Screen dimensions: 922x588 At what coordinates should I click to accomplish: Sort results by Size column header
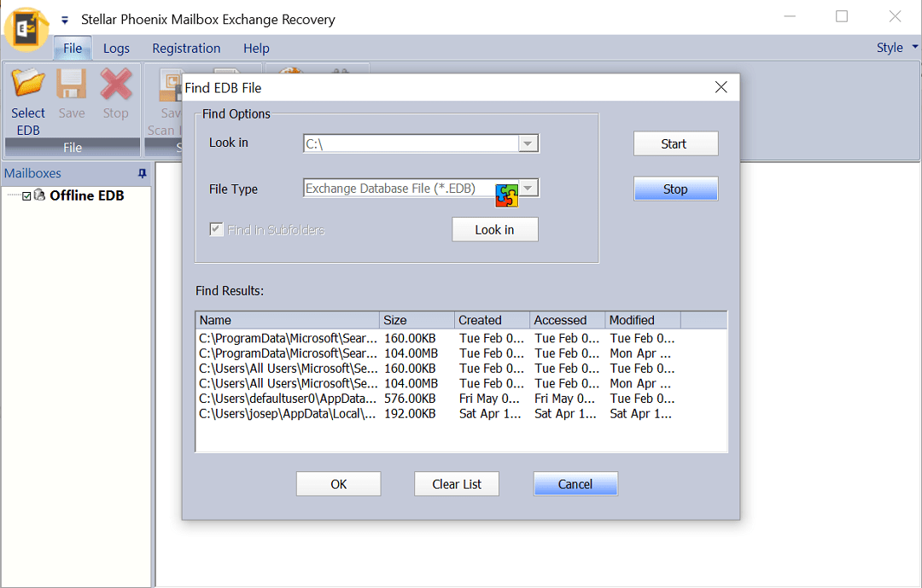click(x=417, y=321)
